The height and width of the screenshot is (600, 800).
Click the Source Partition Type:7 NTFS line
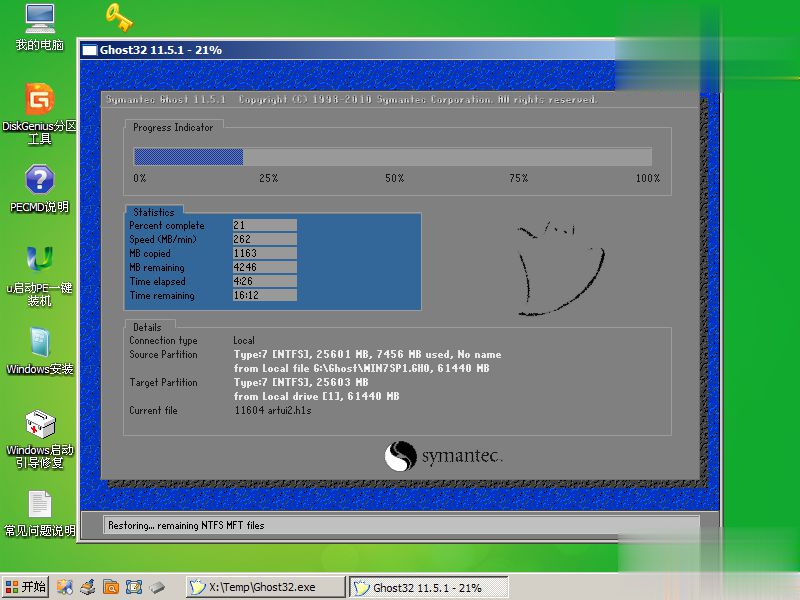pyautogui.click(x=367, y=354)
